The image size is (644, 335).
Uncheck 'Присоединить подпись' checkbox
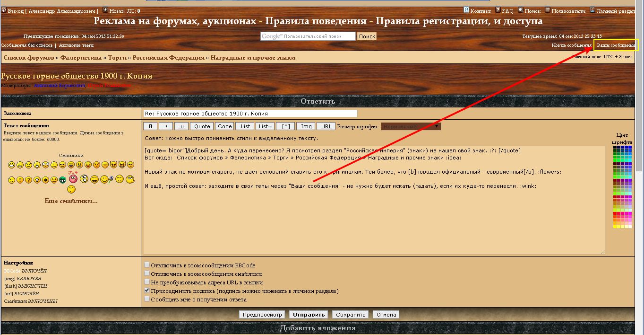147,291
